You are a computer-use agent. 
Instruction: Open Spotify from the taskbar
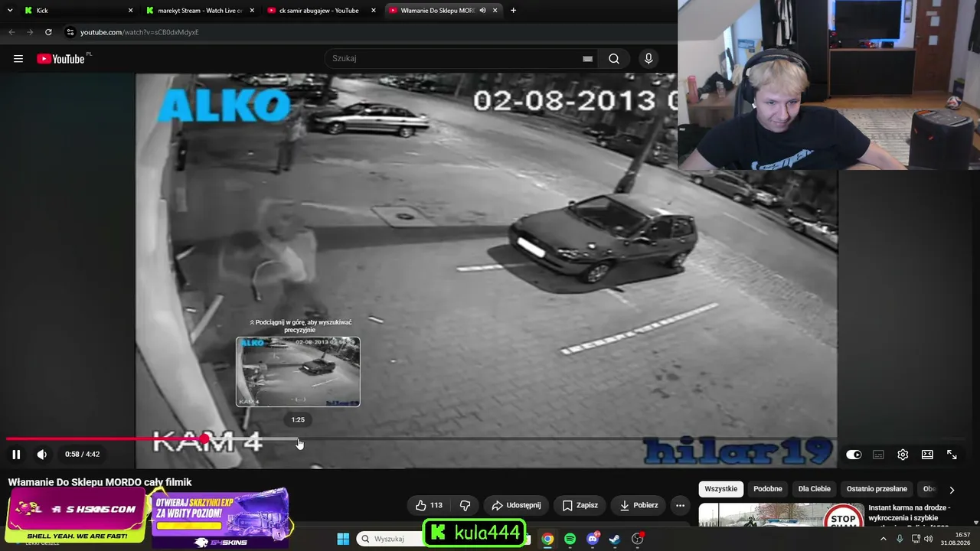tap(570, 539)
